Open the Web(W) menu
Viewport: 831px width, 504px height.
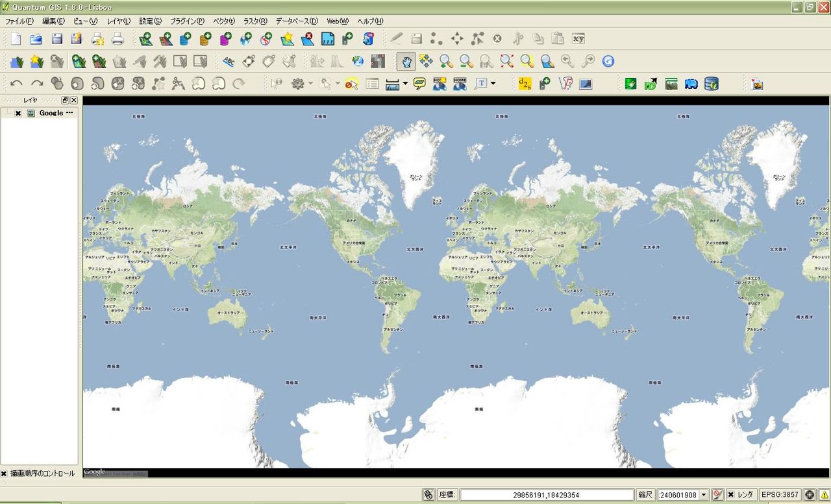coord(338,21)
